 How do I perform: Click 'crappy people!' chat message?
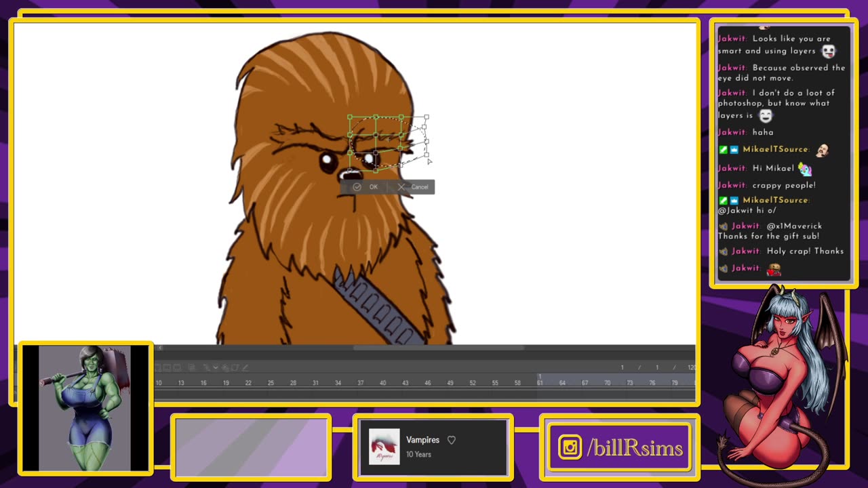tap(784, 185)
